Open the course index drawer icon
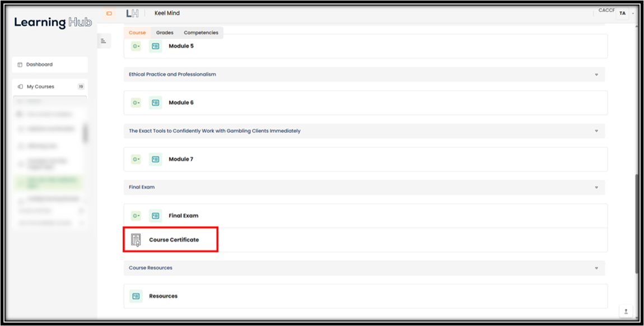The width and height of the screenshot is (644, 326). (104, 41)
